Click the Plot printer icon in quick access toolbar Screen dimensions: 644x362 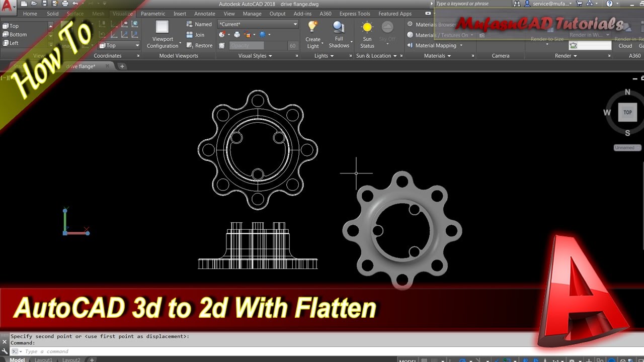[65, 4]
